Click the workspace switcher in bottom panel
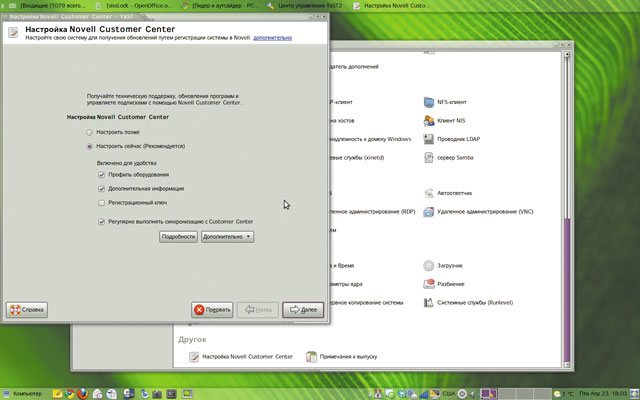This screenshot has height=400, width=640. point(516,394)
